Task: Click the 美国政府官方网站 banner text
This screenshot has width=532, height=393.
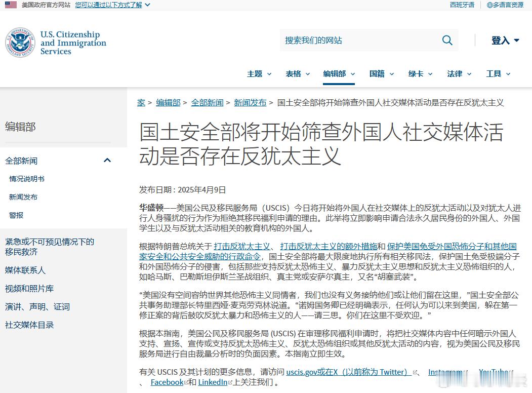Action: pyautogui.click(x=46, y=5)
